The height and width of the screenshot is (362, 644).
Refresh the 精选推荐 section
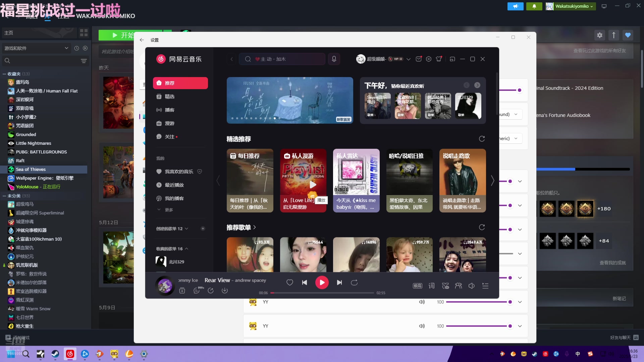[482, 139]
